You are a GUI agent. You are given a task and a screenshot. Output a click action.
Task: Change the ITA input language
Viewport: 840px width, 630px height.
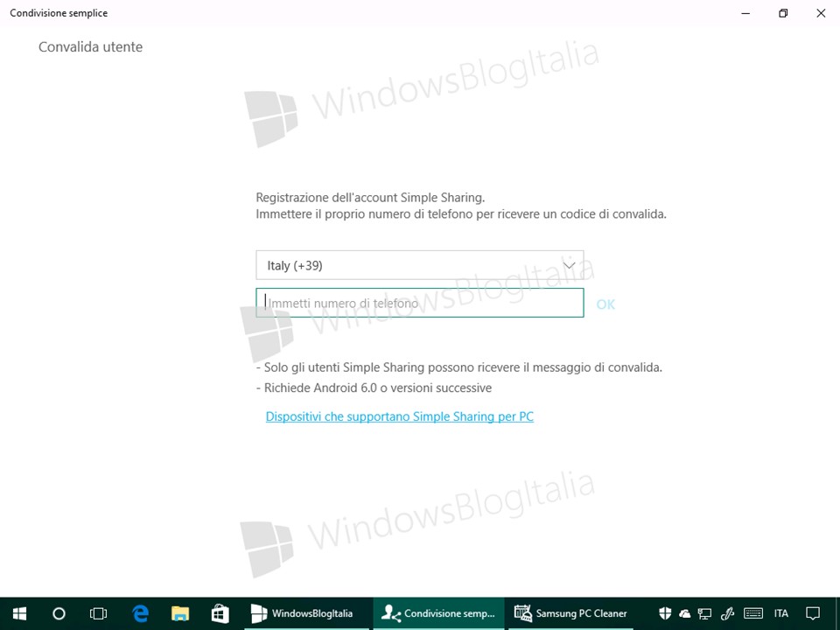coord(781,613)
